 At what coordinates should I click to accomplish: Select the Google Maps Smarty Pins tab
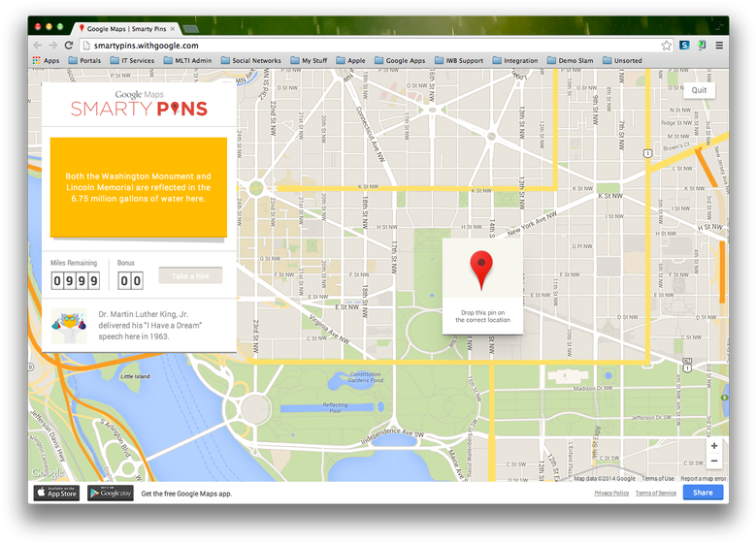point(126,29)
